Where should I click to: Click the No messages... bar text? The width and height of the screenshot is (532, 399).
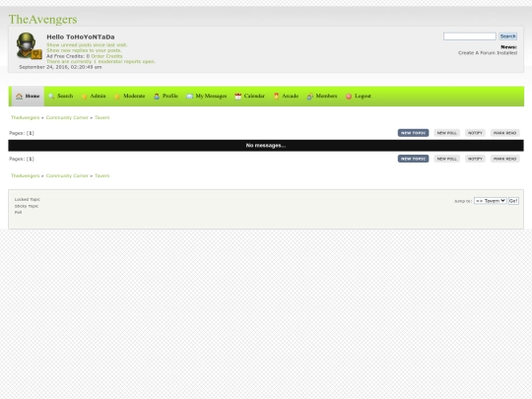pos(266,146)
